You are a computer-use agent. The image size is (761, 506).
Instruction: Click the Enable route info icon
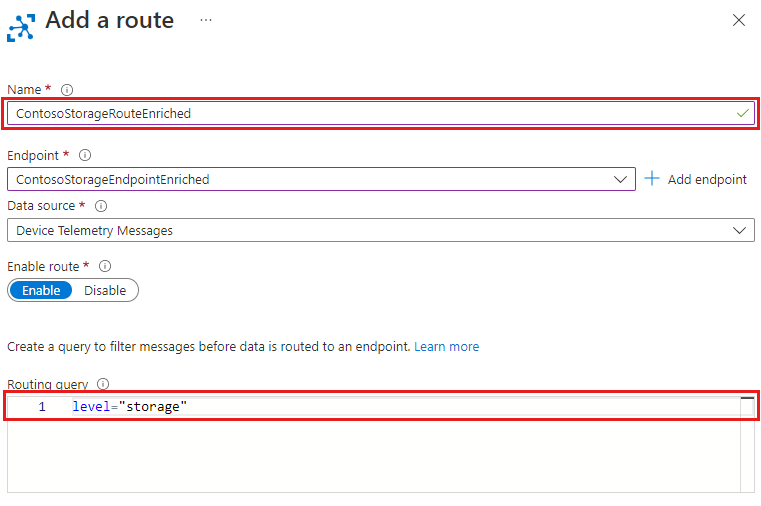(x=105, y=267)
